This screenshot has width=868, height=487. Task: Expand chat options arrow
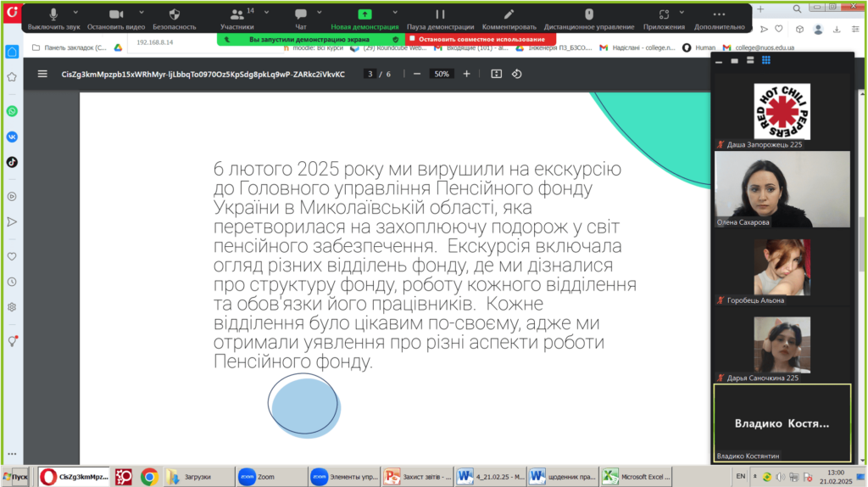coord(320,12)
